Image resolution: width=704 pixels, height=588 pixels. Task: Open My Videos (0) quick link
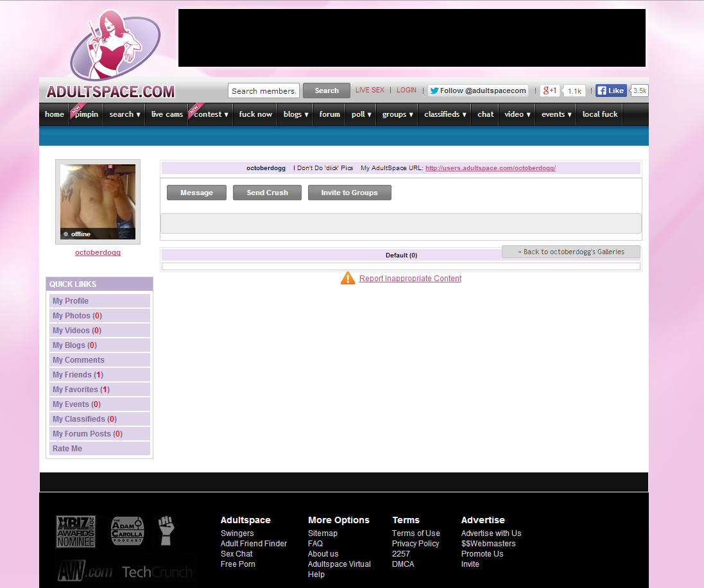tap(99, 331)
